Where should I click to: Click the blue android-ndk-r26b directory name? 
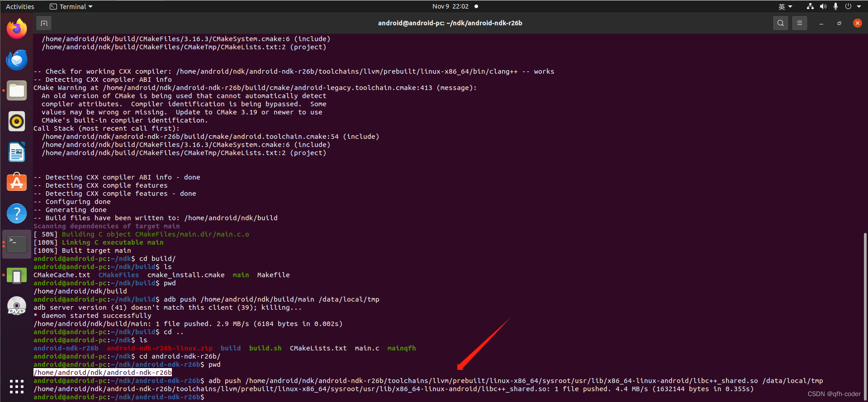[66, 348]
